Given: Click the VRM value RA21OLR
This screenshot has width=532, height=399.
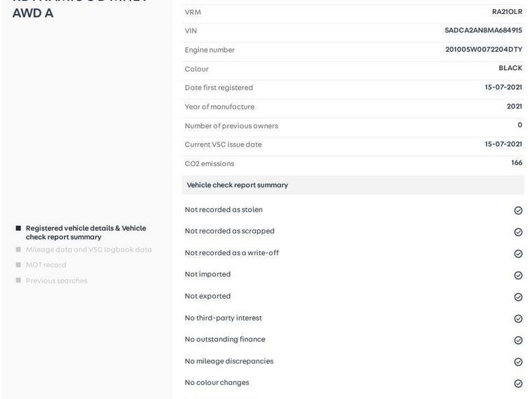Looking at the screenshot, I should [x=507, y=12].
